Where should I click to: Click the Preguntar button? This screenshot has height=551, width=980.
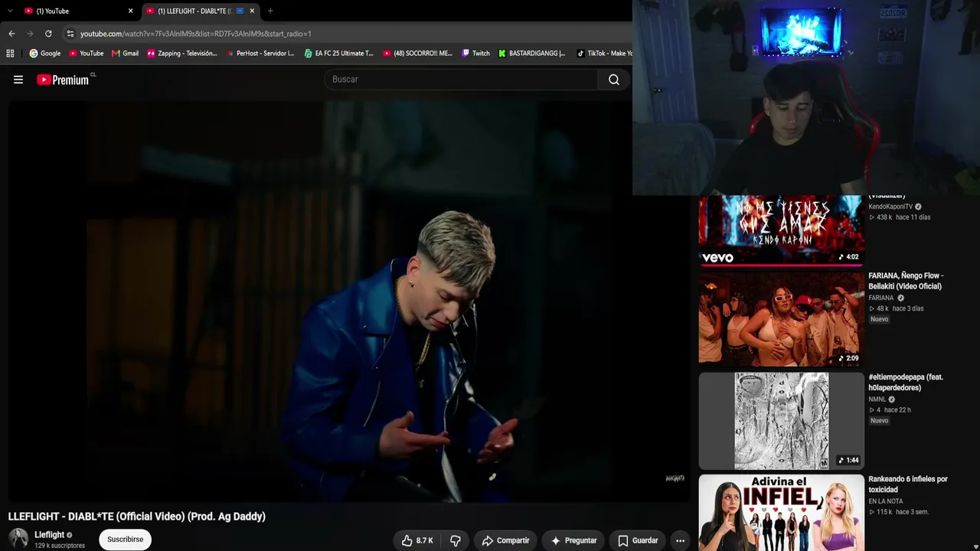click(573, 540)
